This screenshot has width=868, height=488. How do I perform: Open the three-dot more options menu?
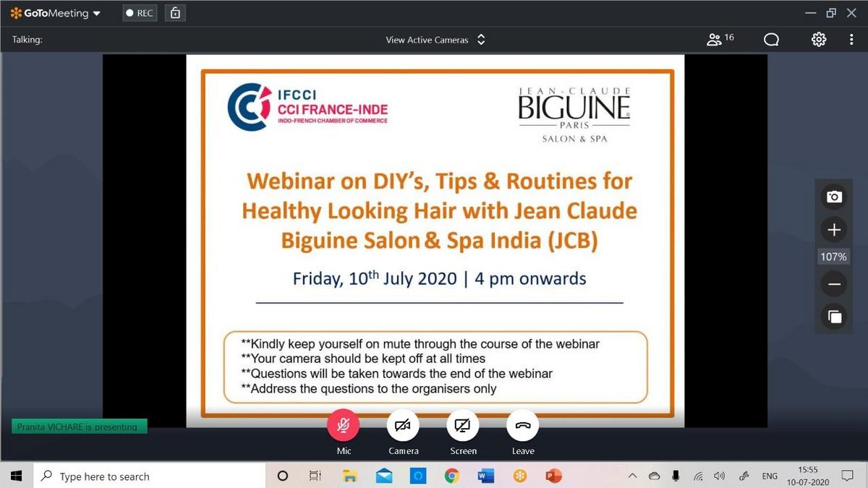coord(851,40)
